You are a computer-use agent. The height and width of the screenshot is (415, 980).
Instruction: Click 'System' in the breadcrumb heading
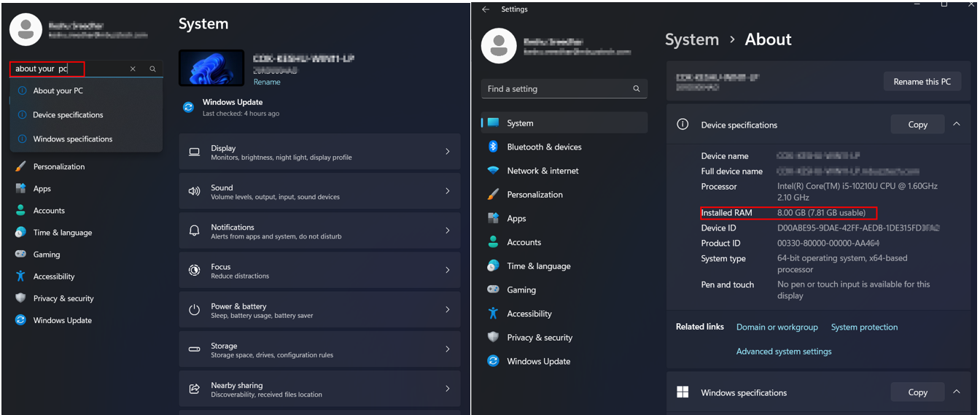coord(692,39)
